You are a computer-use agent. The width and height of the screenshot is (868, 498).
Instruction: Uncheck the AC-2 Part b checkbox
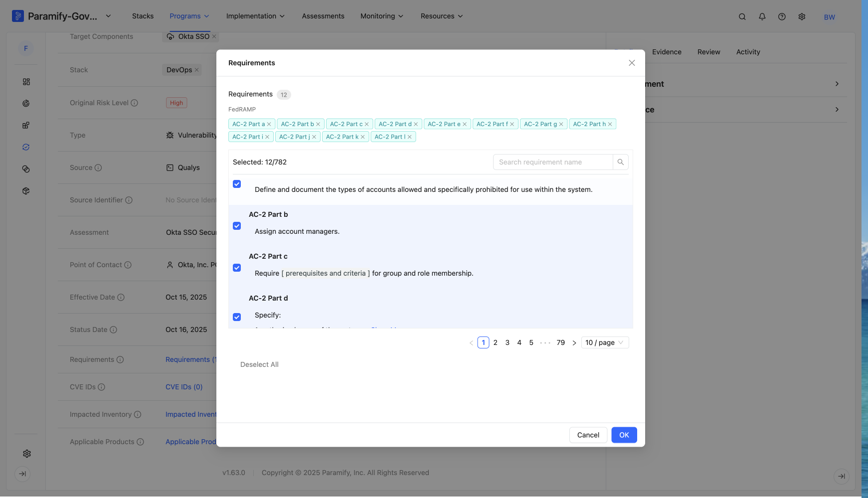click(237, 226)
